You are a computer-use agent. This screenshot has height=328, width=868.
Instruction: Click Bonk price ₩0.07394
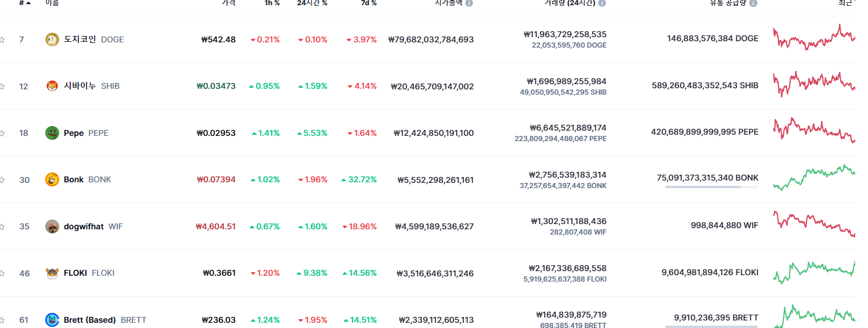tap(216, 179)
